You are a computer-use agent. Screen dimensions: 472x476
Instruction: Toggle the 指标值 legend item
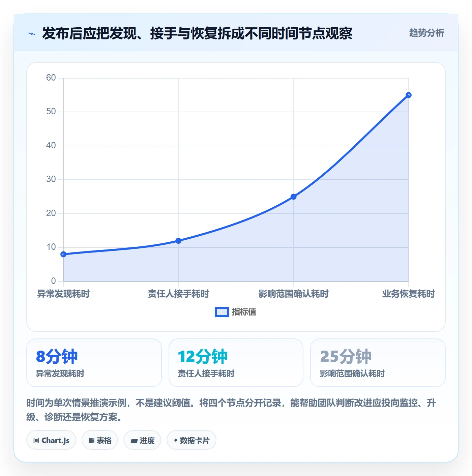coord(236,312)
